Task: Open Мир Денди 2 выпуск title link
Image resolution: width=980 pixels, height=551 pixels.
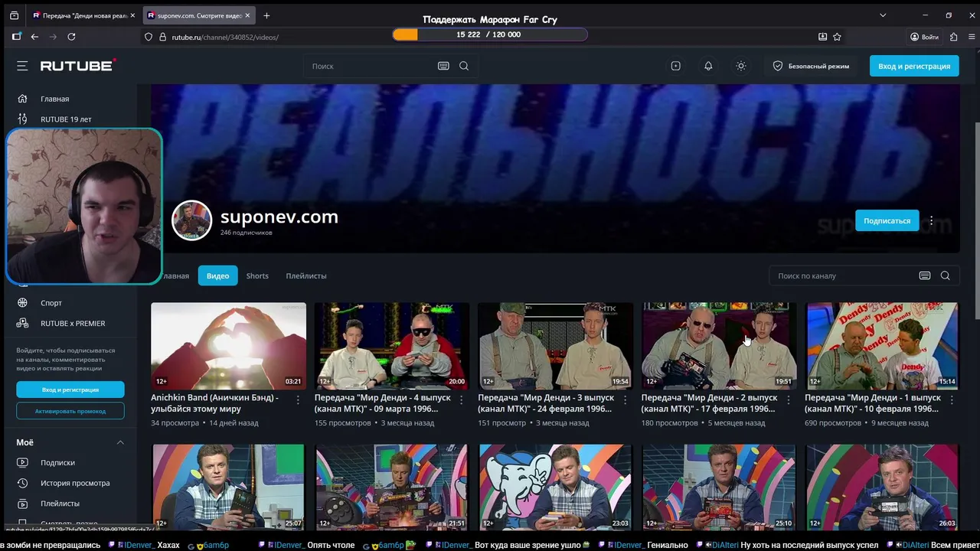Action: 710,403
